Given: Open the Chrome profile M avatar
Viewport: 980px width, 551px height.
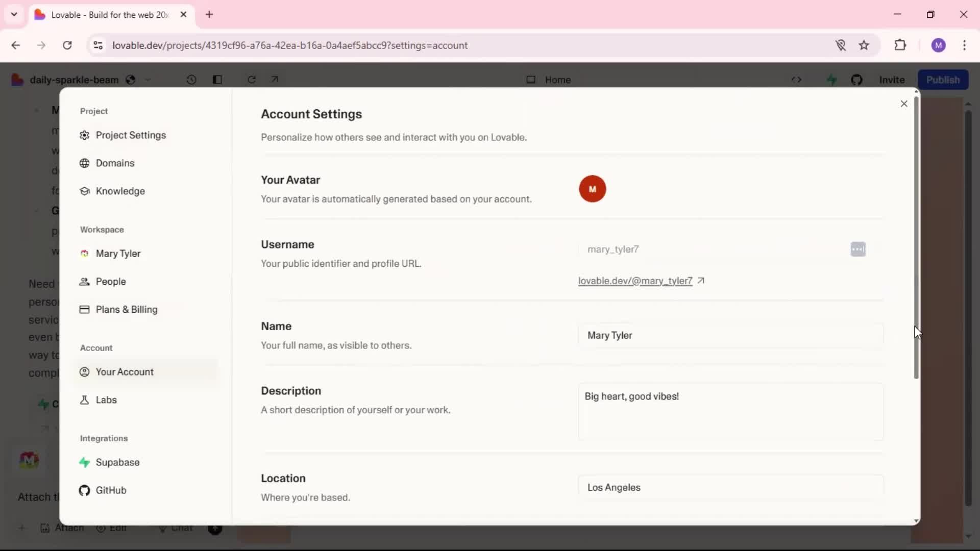Looking at the screenshot, I should (938, 45).
